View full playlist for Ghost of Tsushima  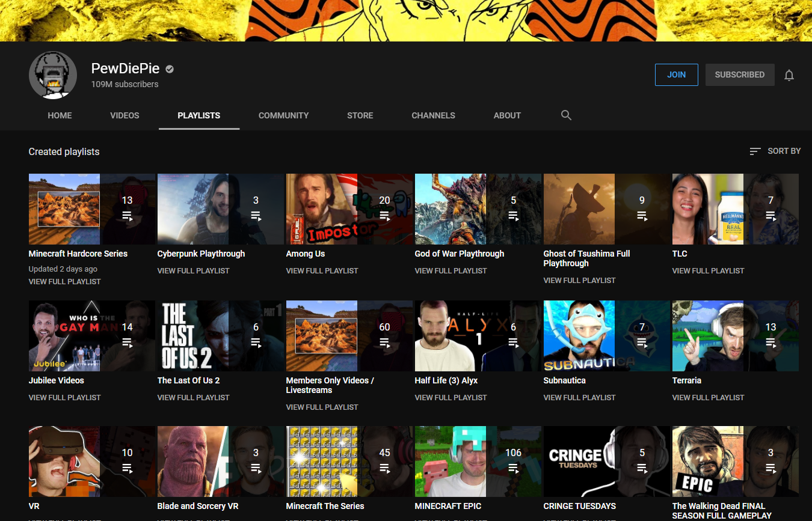coord(579,281)
